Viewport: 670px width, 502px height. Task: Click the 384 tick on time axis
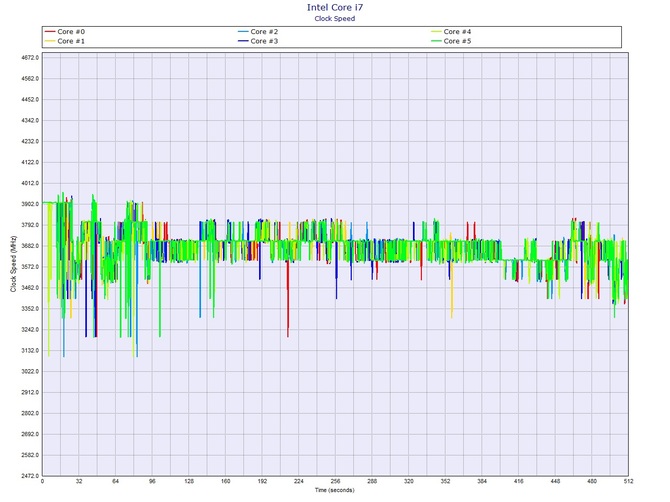[x=482, y=481]
